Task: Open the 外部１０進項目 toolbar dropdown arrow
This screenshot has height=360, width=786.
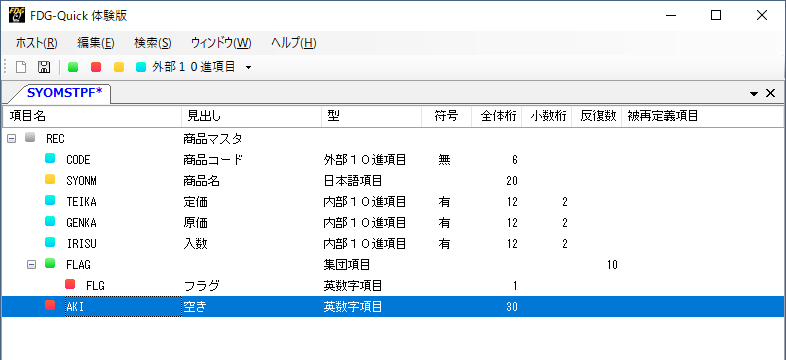Action: (x=248, y=68)
